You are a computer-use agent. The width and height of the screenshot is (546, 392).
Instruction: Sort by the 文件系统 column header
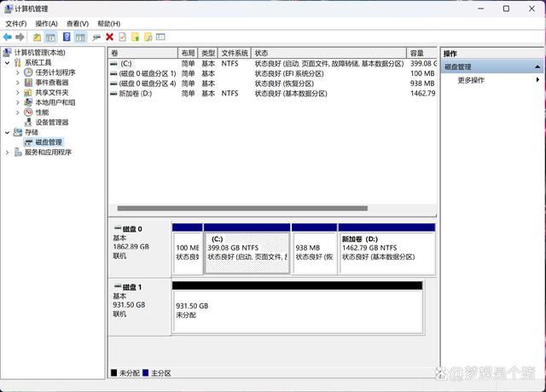tap(235, 53)
